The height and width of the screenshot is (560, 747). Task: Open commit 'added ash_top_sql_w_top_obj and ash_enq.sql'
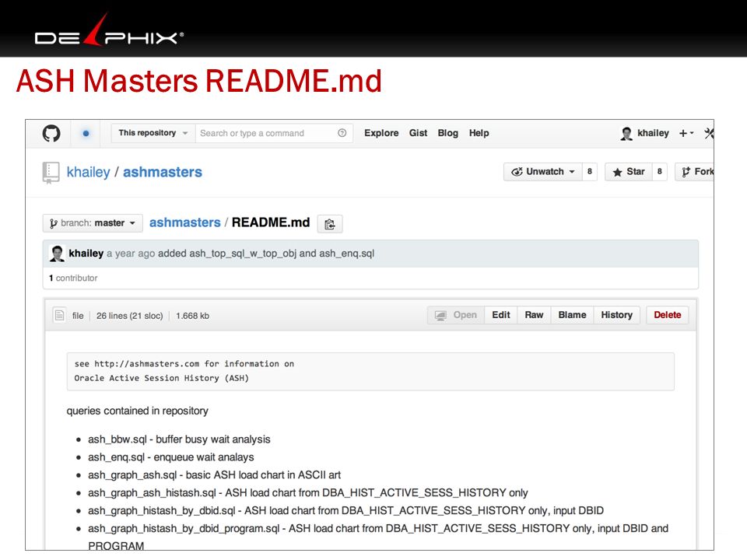266,254
